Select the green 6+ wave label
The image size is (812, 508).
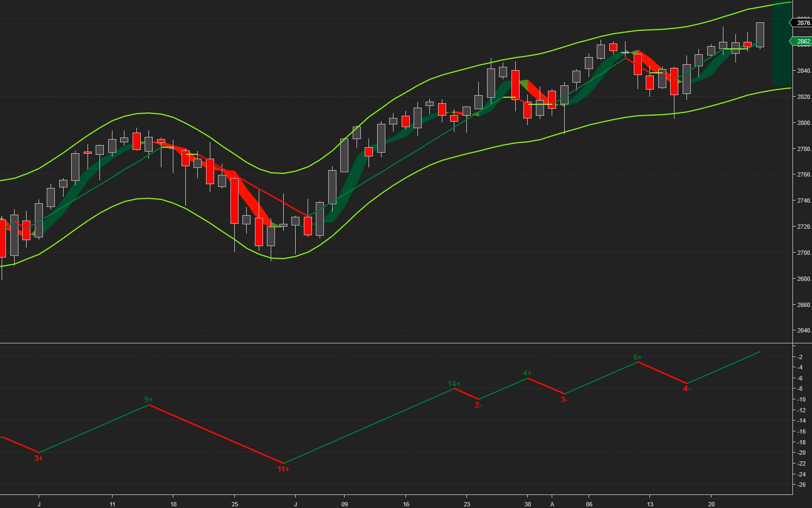(x=638, y=358)
